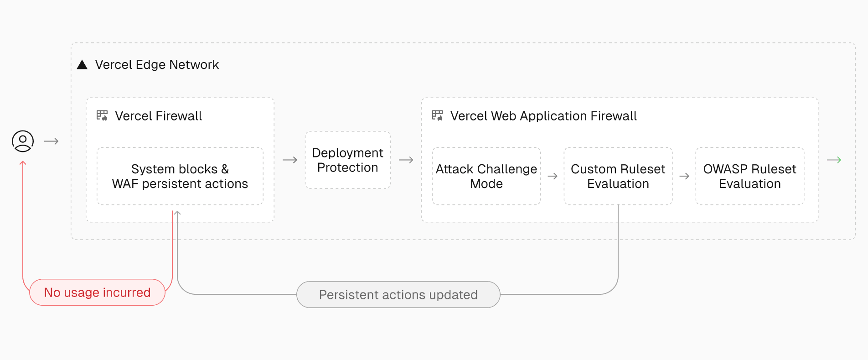Click "System blocks & WAF persistent actions" box
The width and height of the screenshot is (868, 360).
180,176
